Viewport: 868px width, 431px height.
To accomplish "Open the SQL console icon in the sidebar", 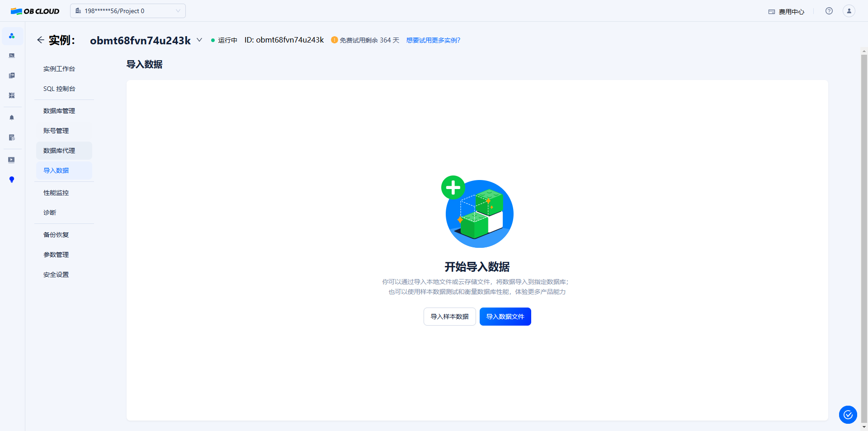I will pos(12,55).
